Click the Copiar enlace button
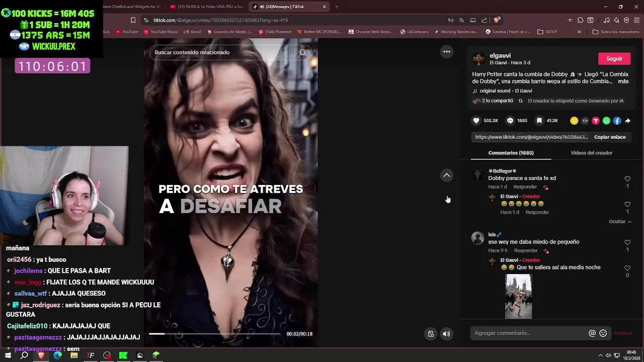This screenshot has width=644, height=362. click(610, 137)
